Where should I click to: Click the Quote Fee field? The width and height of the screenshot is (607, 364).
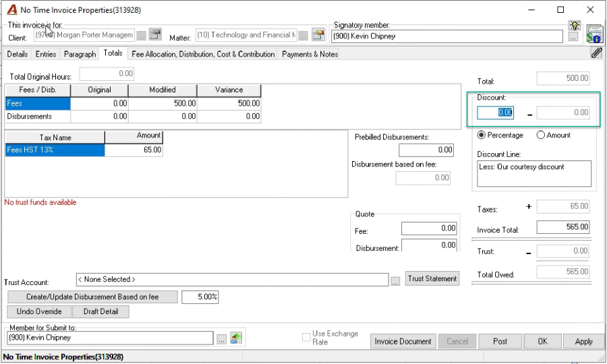[429, 229]
